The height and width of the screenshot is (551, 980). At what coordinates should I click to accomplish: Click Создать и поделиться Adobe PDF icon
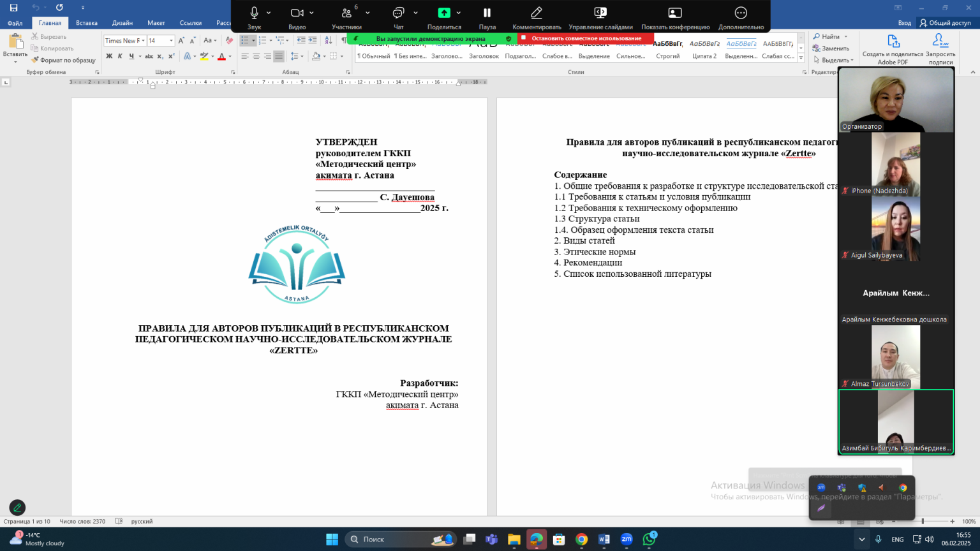coord(893,48)
